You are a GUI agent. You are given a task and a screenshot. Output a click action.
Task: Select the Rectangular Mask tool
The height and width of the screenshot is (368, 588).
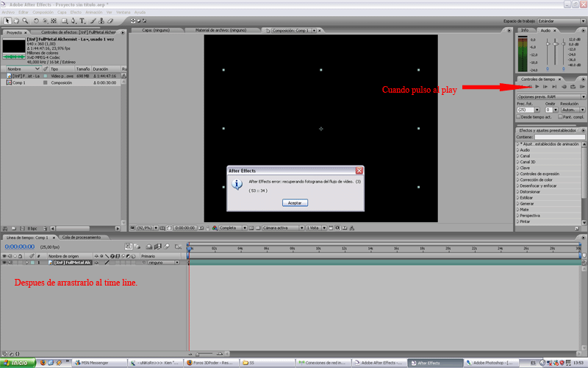point(65,21)
